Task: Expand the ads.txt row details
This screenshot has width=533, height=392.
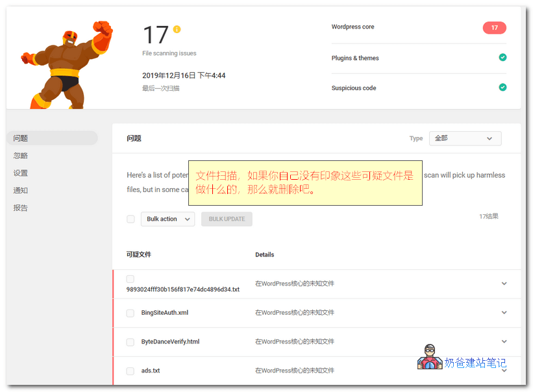Action: tap(504, 370)
